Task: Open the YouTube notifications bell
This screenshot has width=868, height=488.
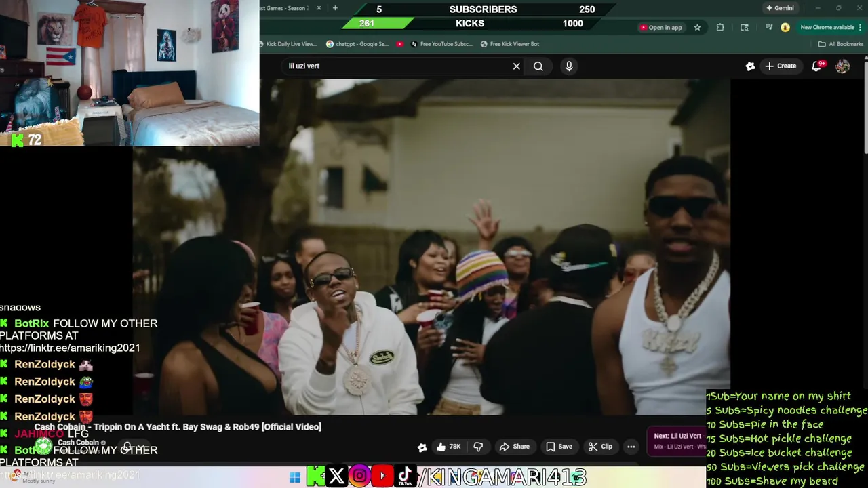Action: coord(817,66)
